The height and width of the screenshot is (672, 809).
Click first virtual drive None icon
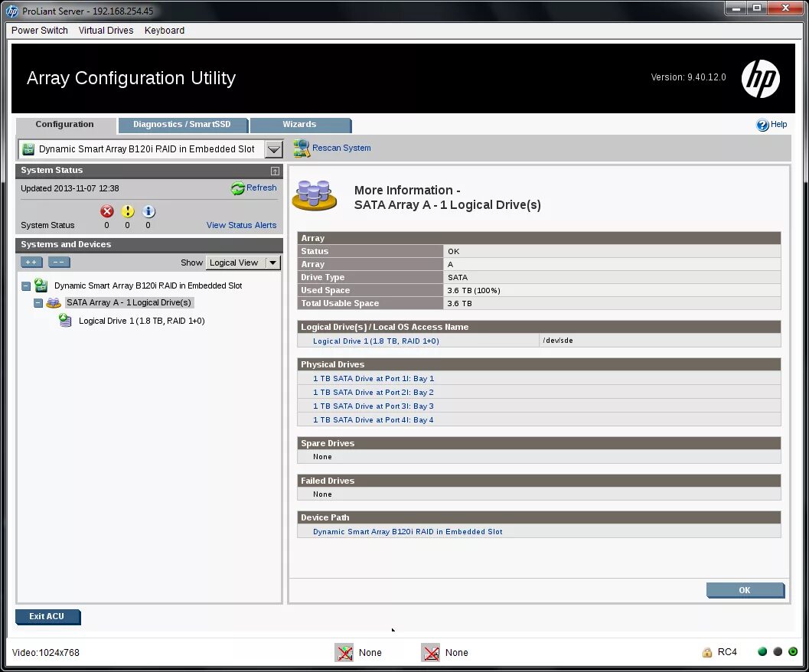tap(344, 652)
